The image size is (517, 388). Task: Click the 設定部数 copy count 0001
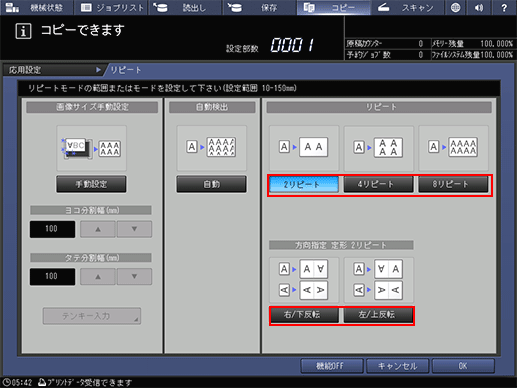[x=292, y=45]
